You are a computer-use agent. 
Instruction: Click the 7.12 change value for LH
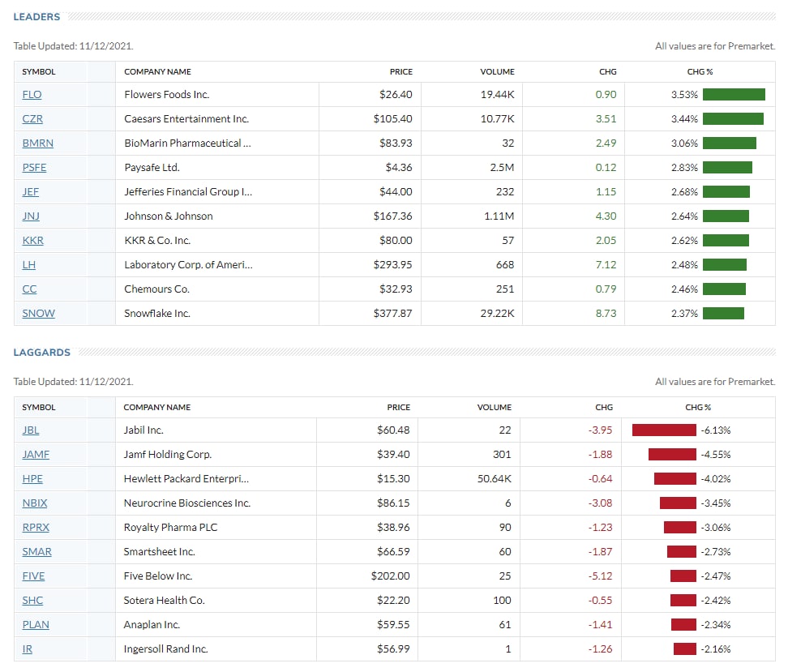(606, 264)
